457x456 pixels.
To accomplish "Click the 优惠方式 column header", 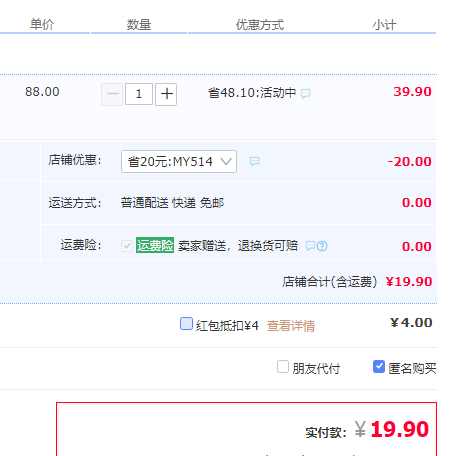I will pos(260,25).
